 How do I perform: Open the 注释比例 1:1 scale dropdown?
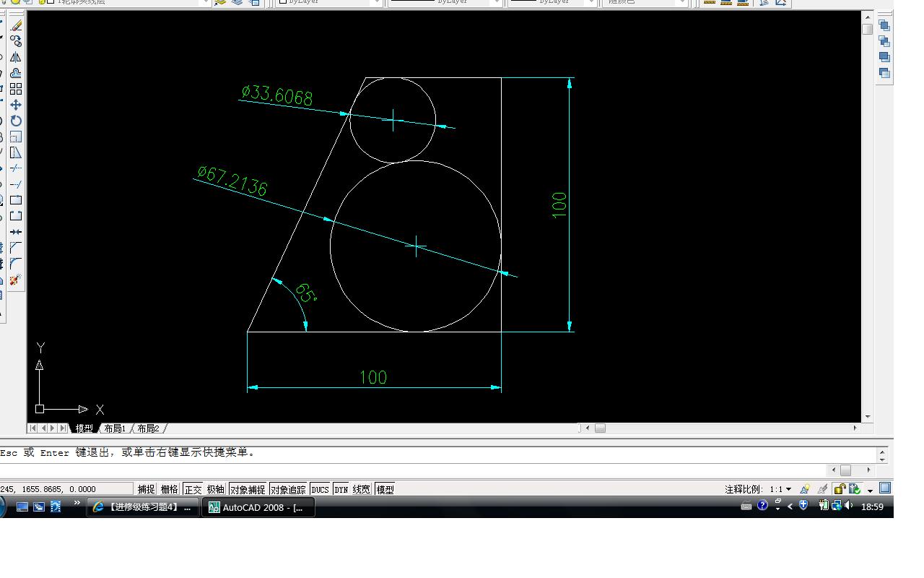click(788, 489)
